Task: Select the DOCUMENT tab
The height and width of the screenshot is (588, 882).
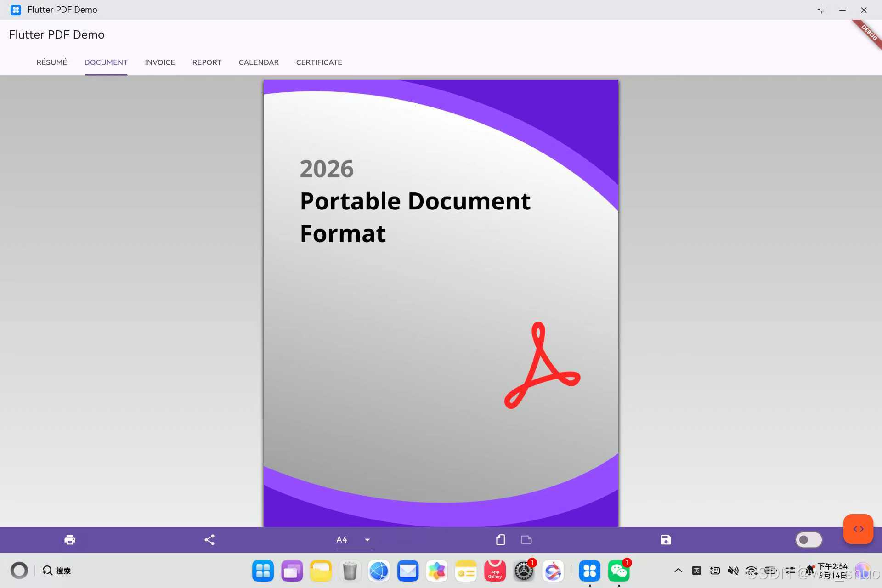Action: [x=106, y=62]
